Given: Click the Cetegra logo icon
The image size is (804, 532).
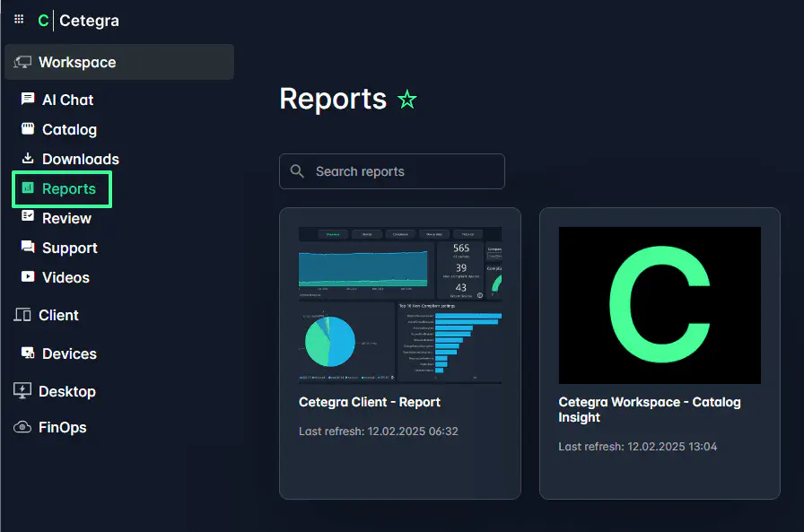Looking at the screenshot, I should tap(43, 20).
